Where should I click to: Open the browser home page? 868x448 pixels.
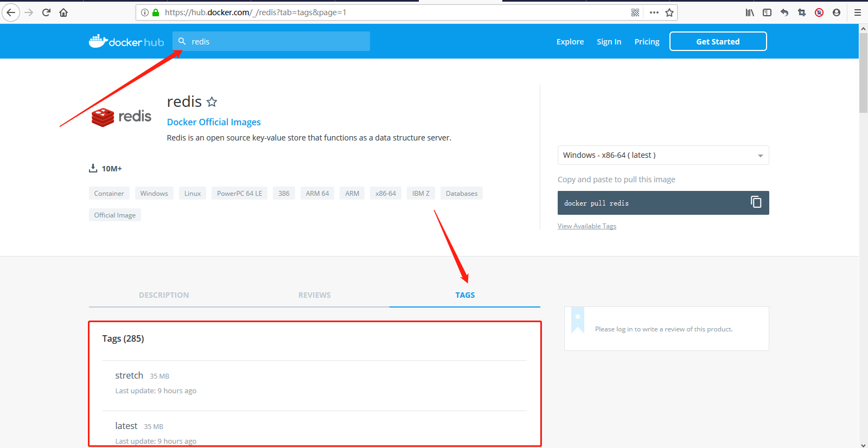click(x=63, y=12)
